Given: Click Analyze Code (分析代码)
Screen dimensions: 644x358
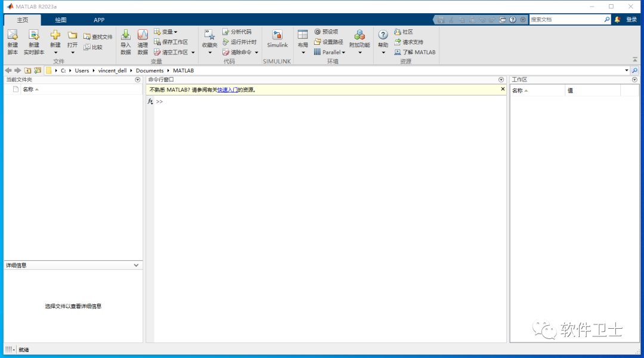Looking at the screenshot, I should coord(237,32).
